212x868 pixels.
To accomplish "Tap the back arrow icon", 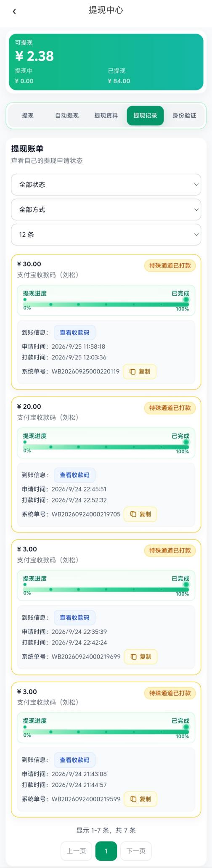I will pos(14,11).
